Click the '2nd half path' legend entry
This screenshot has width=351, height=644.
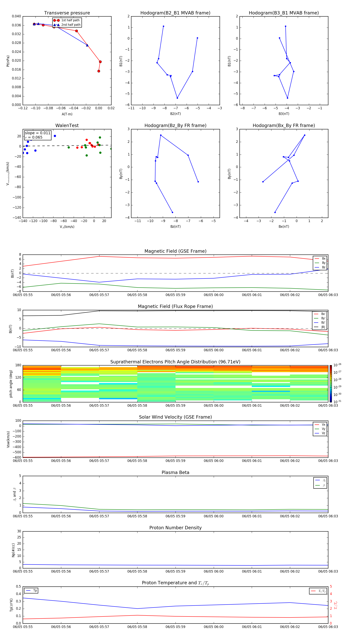point(67,25)
